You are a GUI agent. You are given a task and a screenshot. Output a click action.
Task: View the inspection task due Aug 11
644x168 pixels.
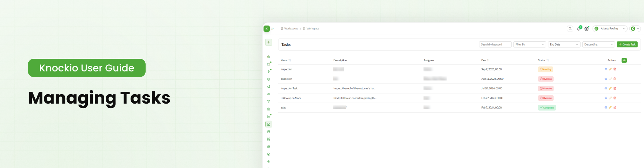coord(606,79)
